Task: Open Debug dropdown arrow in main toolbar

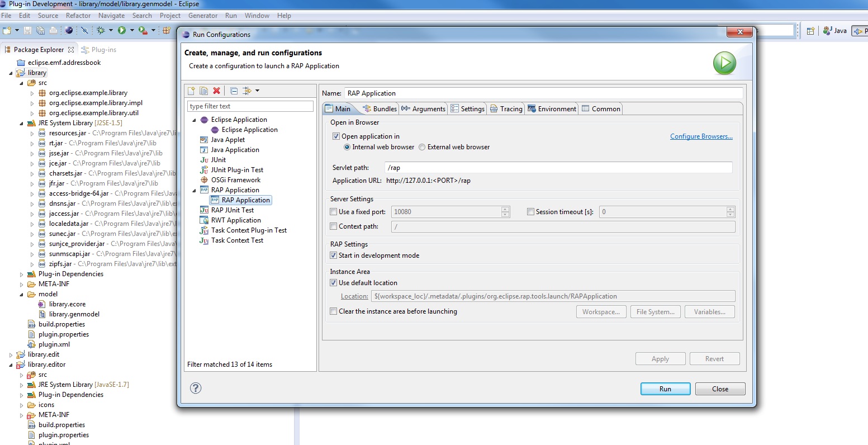Action: 111,30
